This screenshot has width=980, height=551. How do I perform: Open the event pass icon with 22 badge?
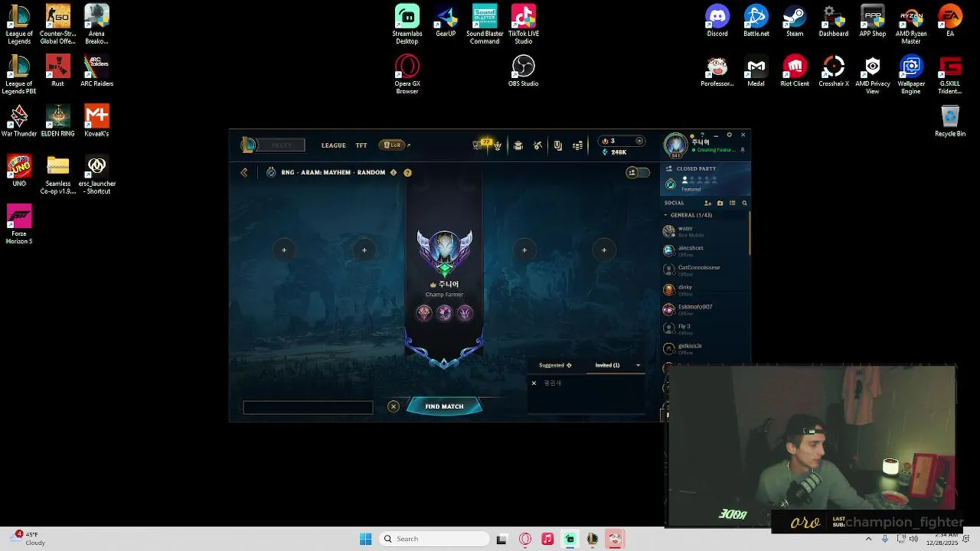(x=479, y=145)
